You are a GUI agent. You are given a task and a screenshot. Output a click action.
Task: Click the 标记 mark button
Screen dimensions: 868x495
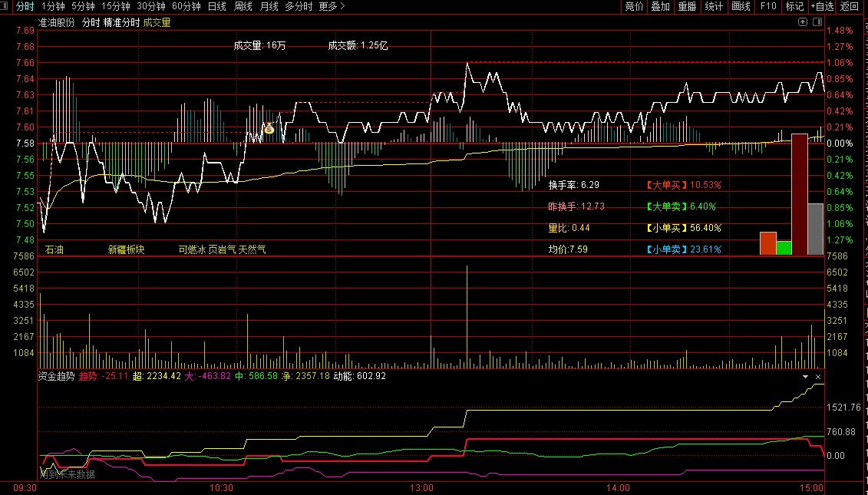tap(794, 7)
